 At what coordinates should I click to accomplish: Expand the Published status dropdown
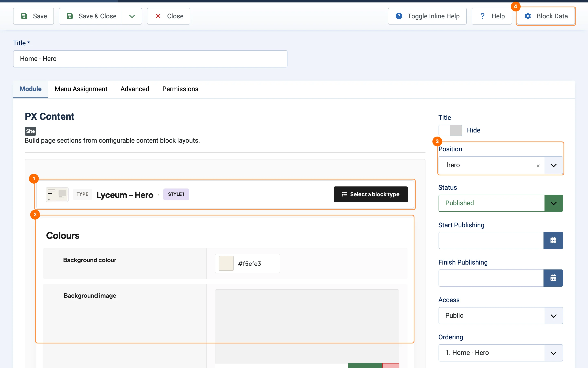(x=553, y=203)
